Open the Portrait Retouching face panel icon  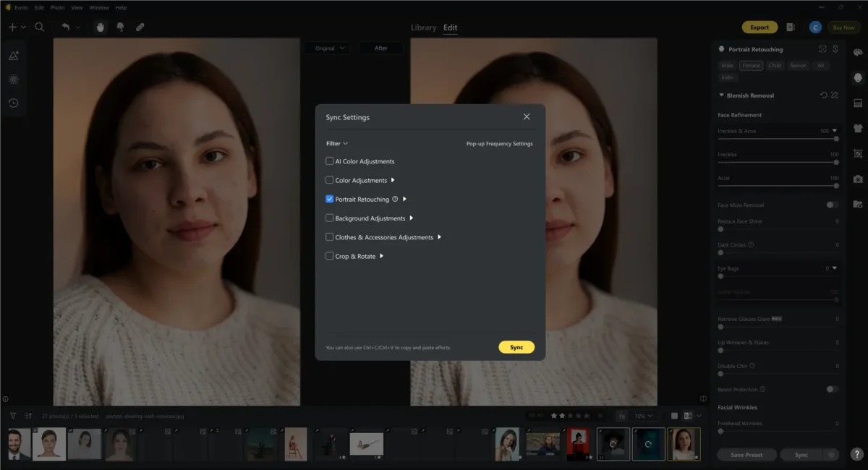tap(858, 77)
